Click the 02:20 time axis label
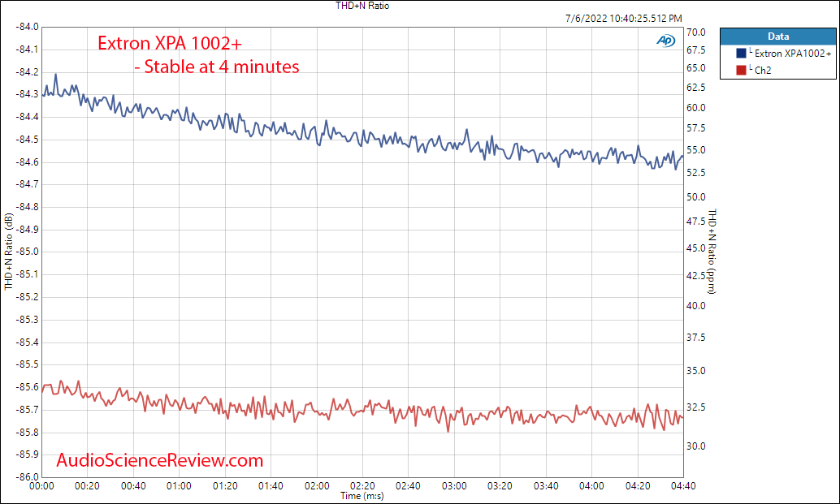This screenshot has width=840, height=504. coord(362,486)
